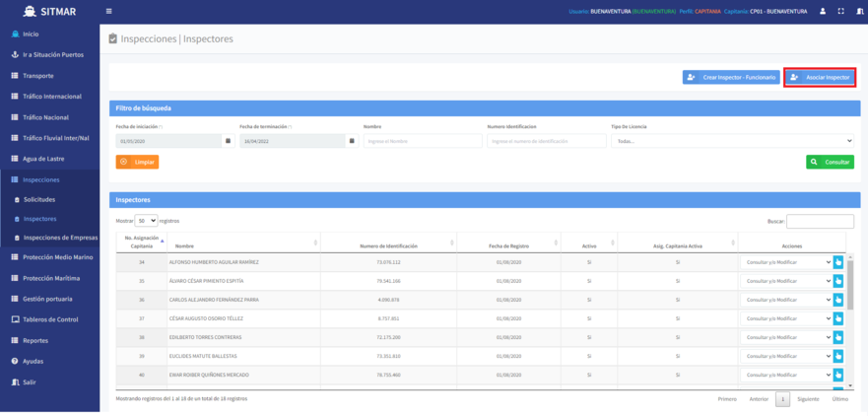Screen dimensions: 868x416
Task: Sort table by Nombre column
Action: [x=242, y=244]
